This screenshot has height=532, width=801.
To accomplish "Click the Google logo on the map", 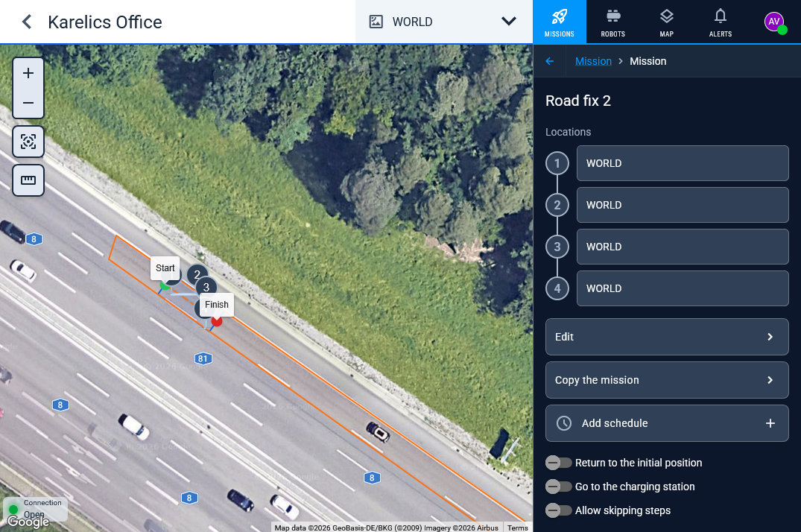I will click(28, 522).
